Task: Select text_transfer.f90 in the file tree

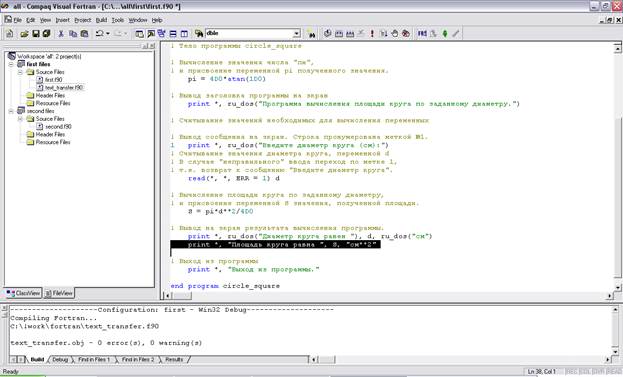Action: point(64,87)
